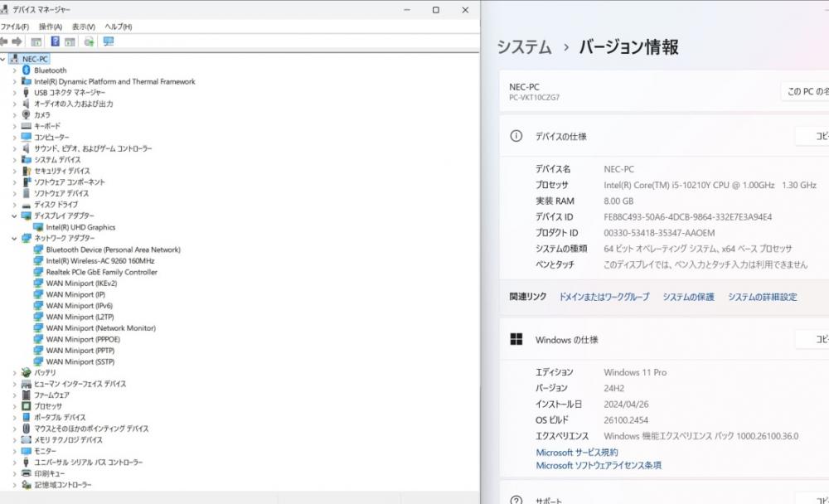Click the blue question mark Help toolbar icon

point(55,41)
